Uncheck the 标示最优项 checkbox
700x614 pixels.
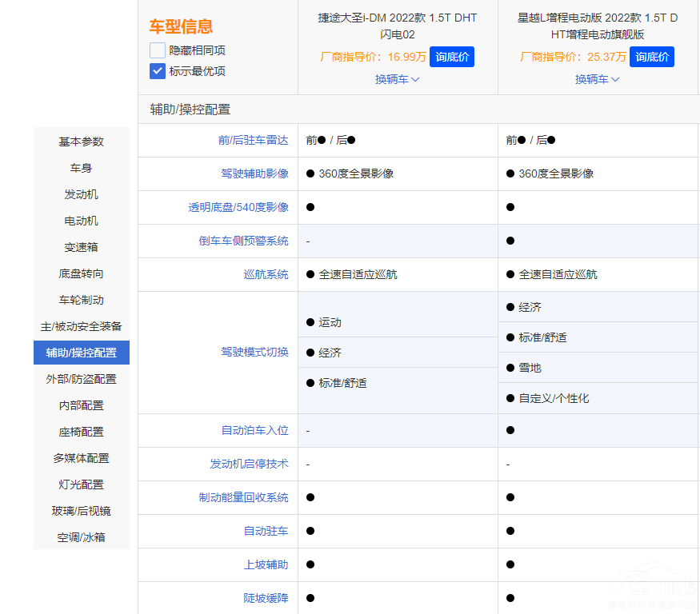[158, 71]
